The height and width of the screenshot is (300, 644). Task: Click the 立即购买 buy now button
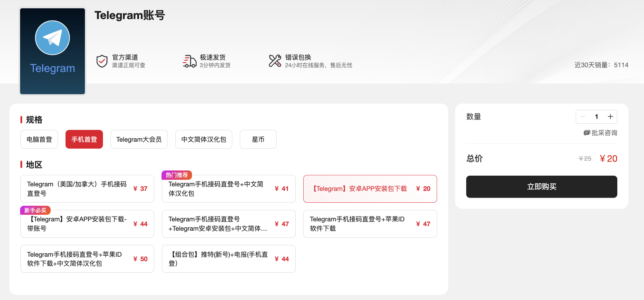tap(541, 187)
